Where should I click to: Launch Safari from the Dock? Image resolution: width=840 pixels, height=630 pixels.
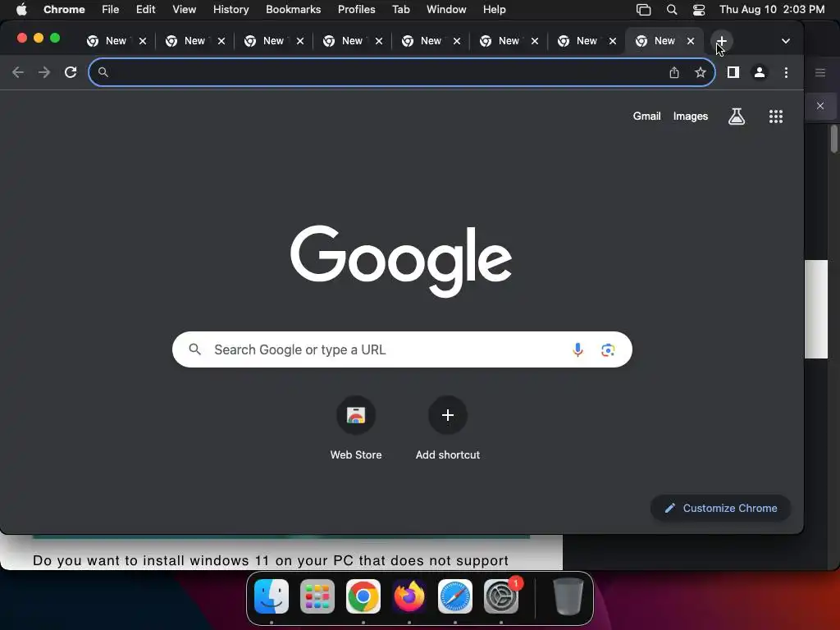coord(454,596)
